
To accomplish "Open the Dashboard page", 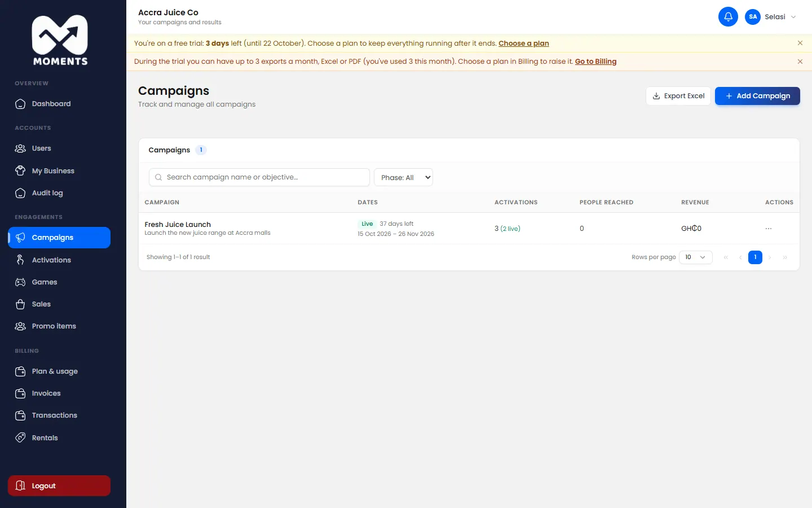I will (x=59, y=104).
